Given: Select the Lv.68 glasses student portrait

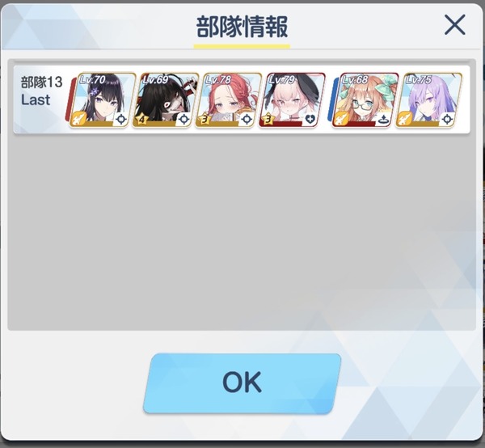Looking at the screenshot, I should coord(365,100).
